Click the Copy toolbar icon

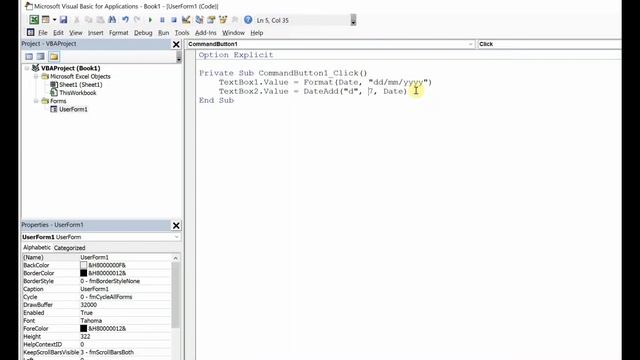88,20
